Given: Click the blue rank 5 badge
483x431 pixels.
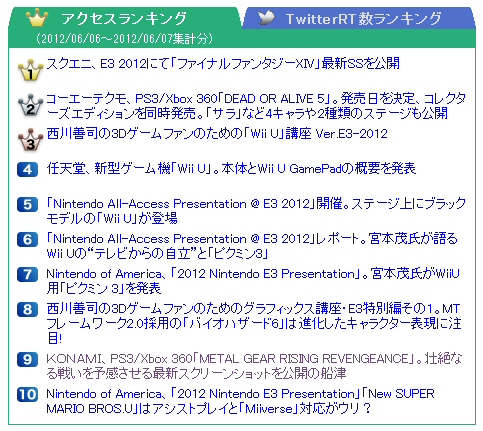Looking at the screenshot, I should [x=28, y=204].
